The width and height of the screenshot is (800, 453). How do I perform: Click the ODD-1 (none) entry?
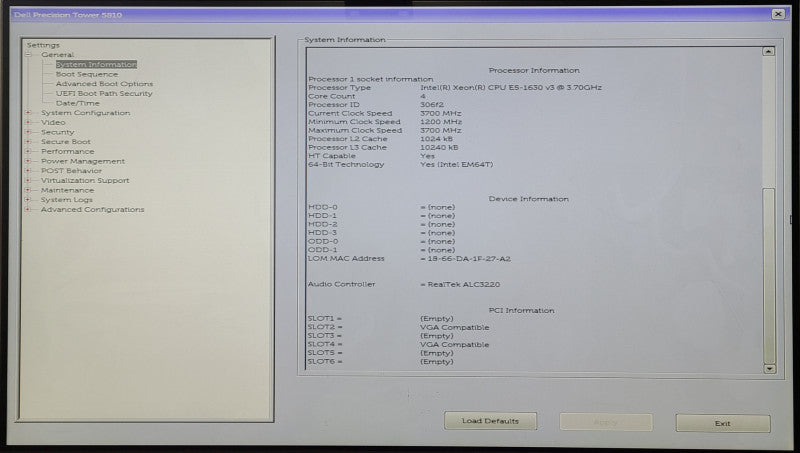coord(438,250)
